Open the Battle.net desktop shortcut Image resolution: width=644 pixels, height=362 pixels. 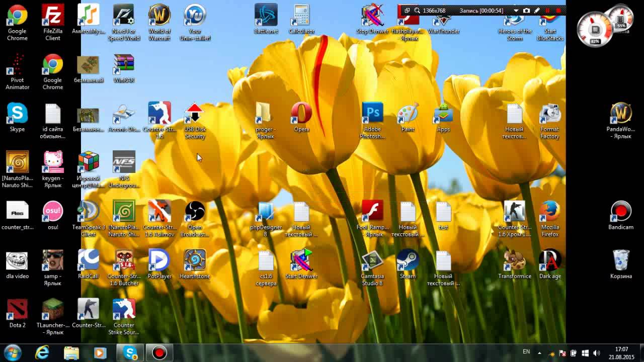266,19
